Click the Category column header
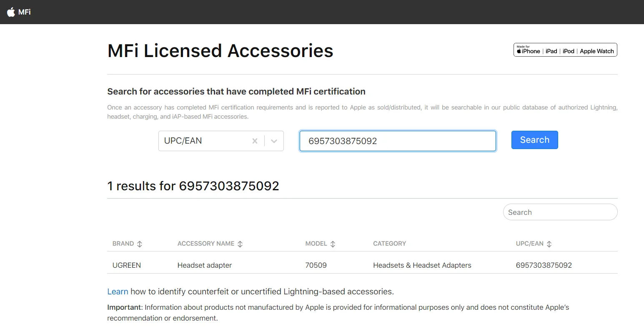 click(389, 244)
